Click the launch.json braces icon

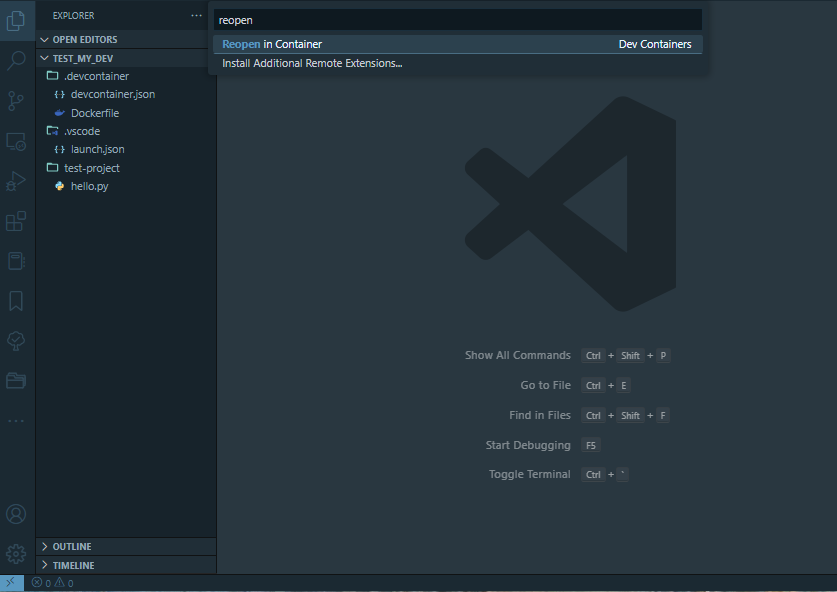[60, 149]
